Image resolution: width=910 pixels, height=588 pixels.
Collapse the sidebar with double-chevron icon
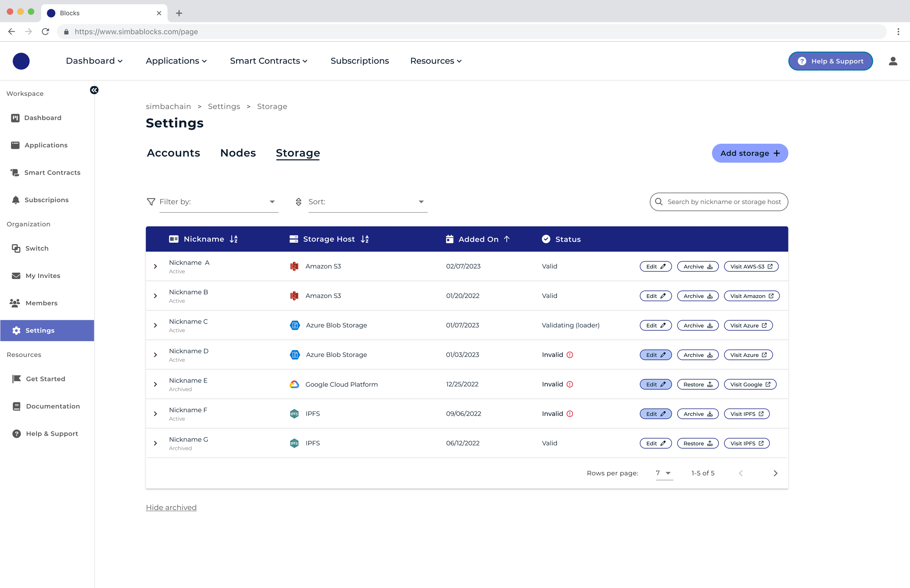point(94,90)
